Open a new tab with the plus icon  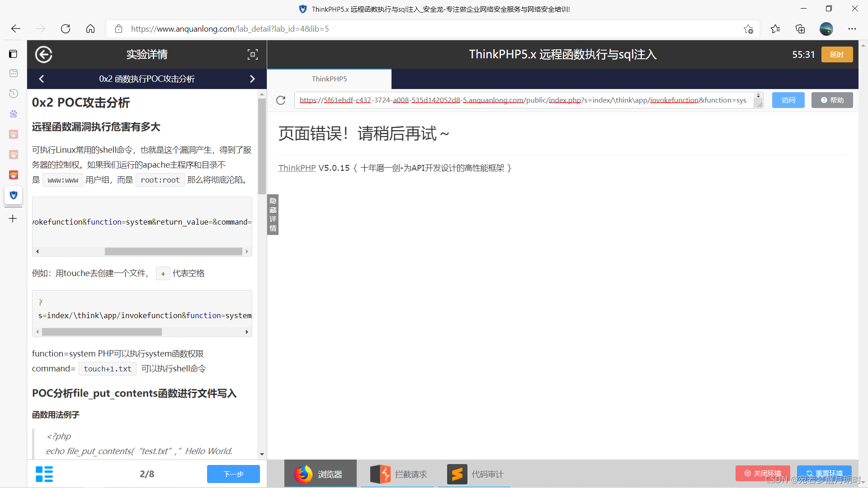point(13,219)
